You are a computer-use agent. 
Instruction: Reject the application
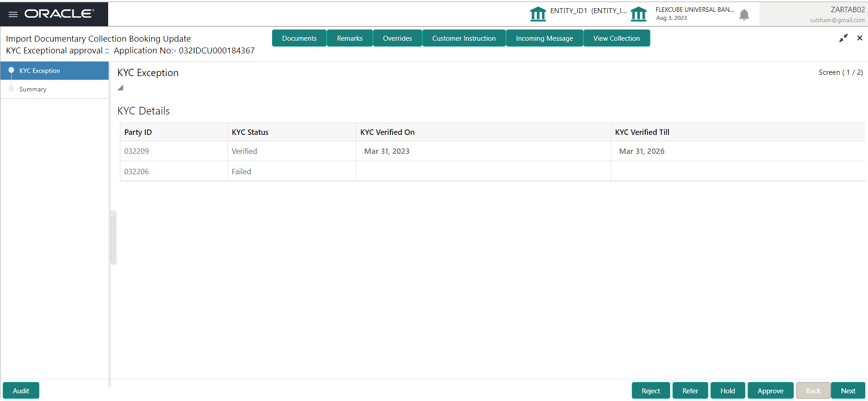pyautogui.click(x=651, y=391)
